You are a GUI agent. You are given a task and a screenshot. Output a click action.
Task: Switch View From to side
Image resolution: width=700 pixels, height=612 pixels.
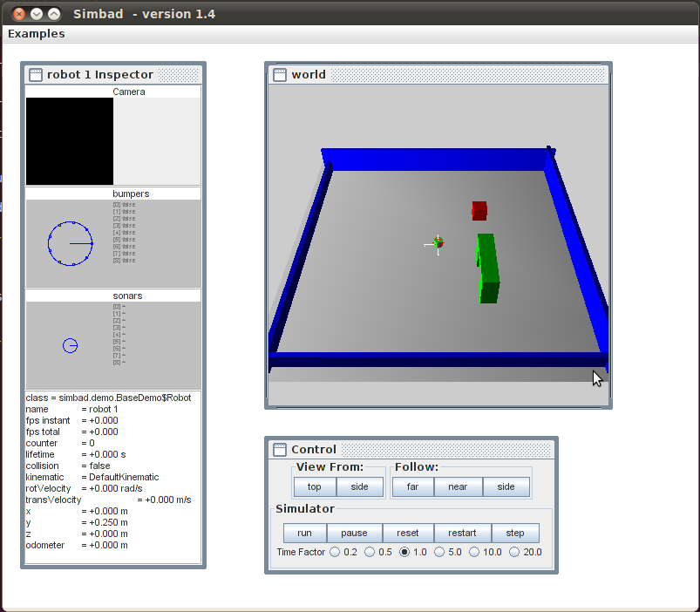tap(360, 486)
